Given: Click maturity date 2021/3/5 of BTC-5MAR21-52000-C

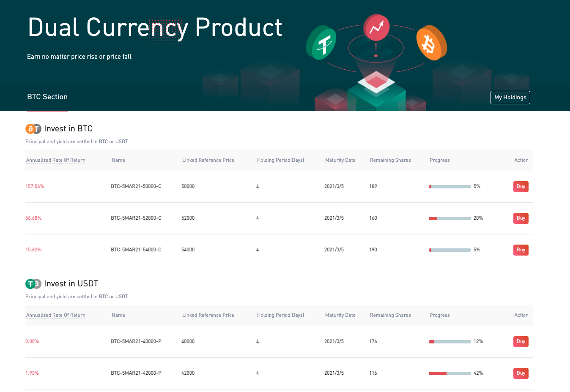Looking at the screenshot, I should tap(334, 218).
